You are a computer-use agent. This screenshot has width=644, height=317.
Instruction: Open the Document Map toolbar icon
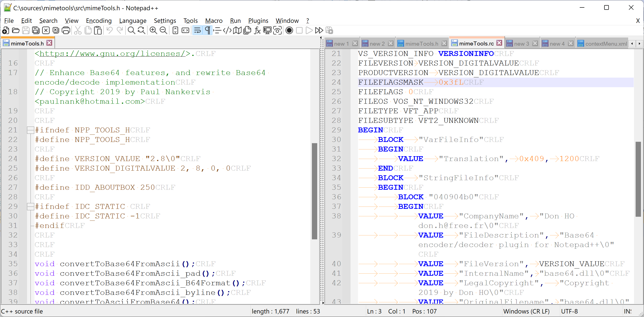click(x=237, y=30)
